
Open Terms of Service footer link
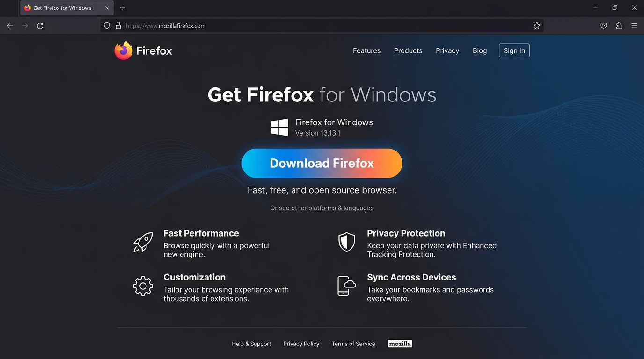[x=353, y=344]
